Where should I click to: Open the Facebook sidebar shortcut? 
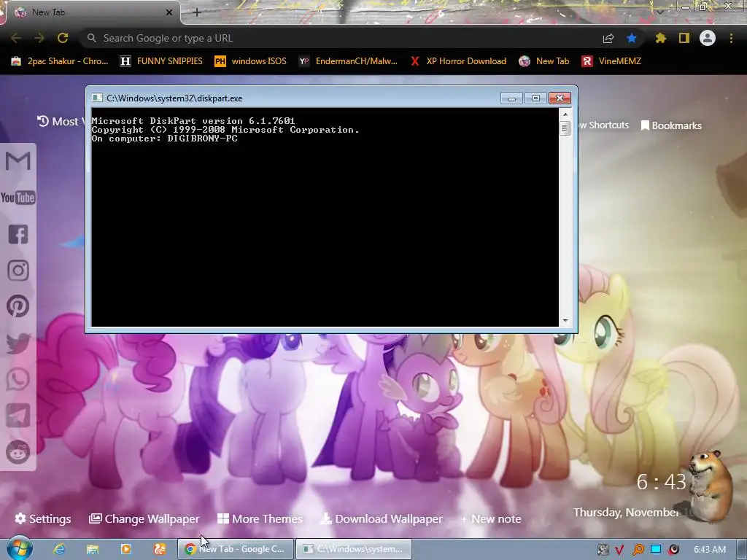coord(18,234)
